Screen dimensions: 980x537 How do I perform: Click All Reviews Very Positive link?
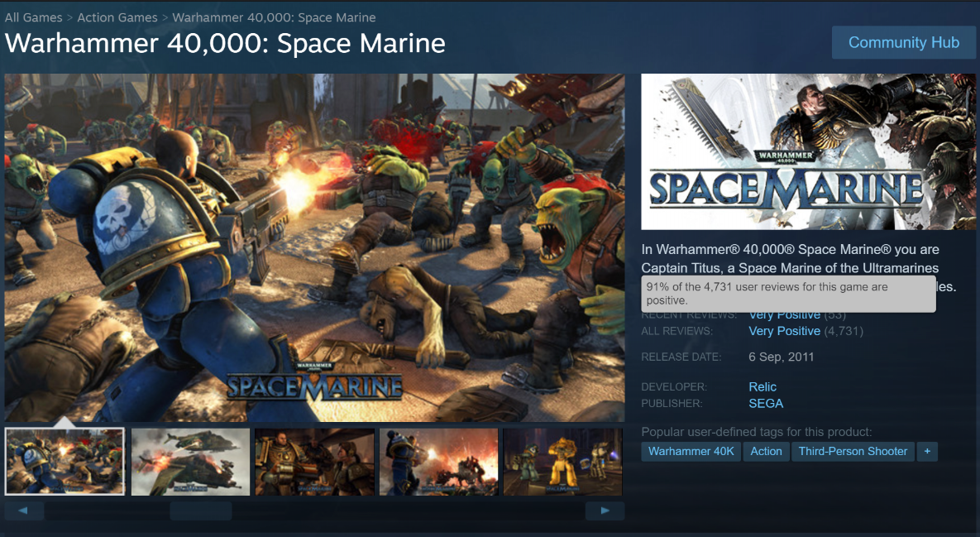[x=784, y=331]
